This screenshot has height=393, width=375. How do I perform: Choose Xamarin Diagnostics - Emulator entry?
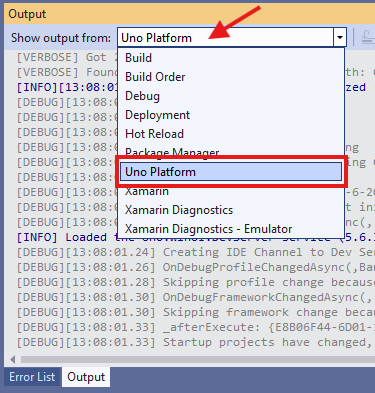click(x=231, y=229)
